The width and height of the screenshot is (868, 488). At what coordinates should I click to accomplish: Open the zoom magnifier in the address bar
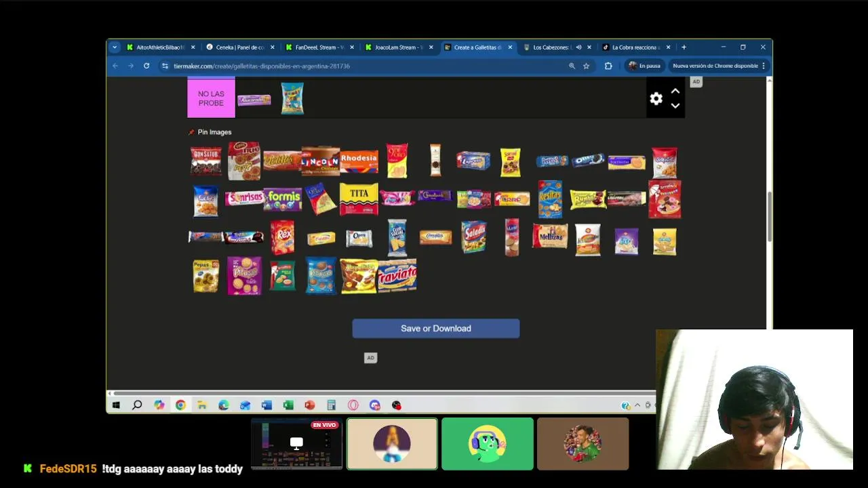pyautogui.click(x=572, y=66)
